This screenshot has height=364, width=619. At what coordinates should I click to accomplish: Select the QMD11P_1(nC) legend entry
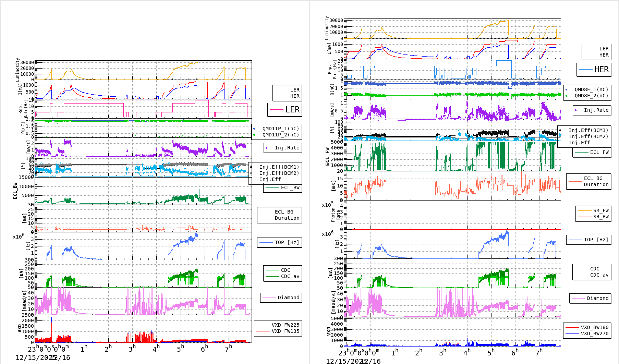[x=280, y=129]
